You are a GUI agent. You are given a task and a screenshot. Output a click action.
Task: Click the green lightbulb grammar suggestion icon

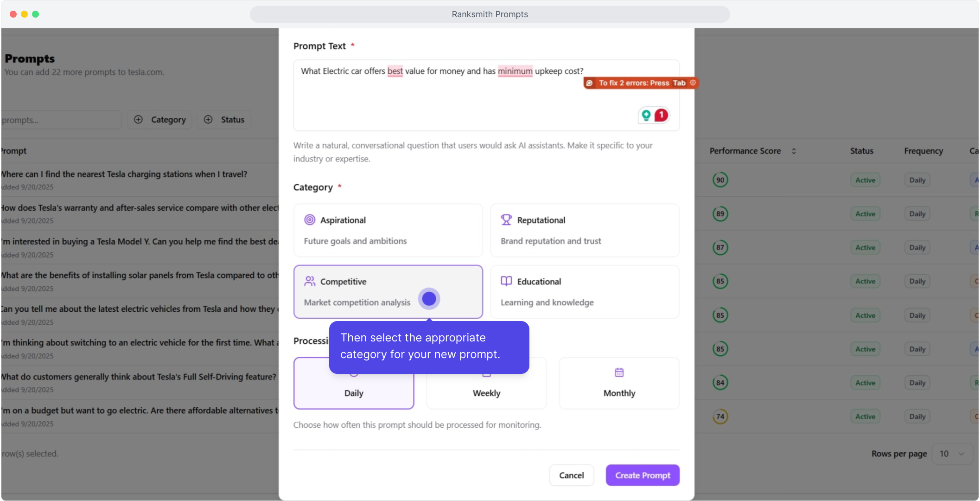point(646,115)
